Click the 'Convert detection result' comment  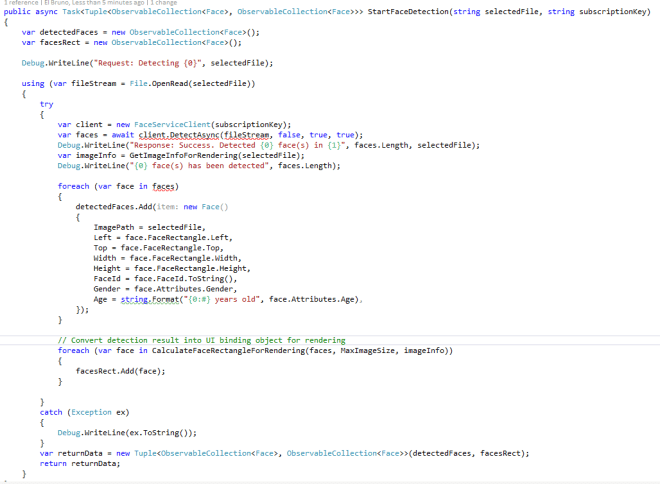(x=201, y=340)
